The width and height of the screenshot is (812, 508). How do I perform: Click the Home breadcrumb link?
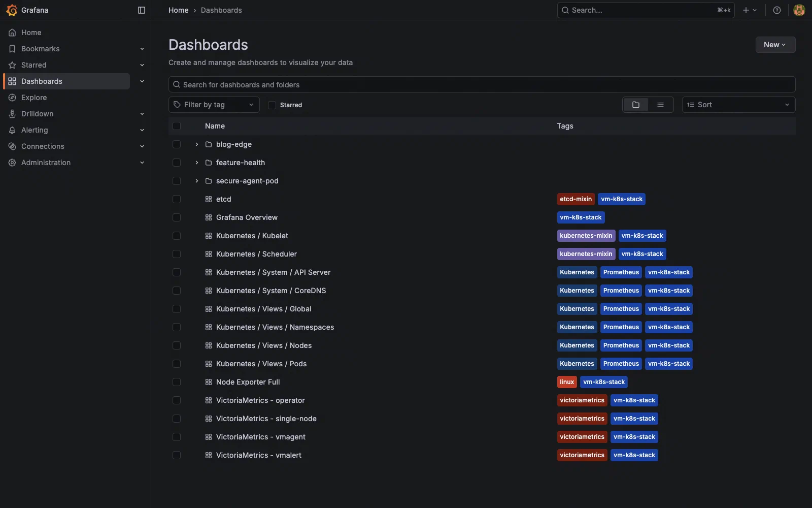(178, 10)
